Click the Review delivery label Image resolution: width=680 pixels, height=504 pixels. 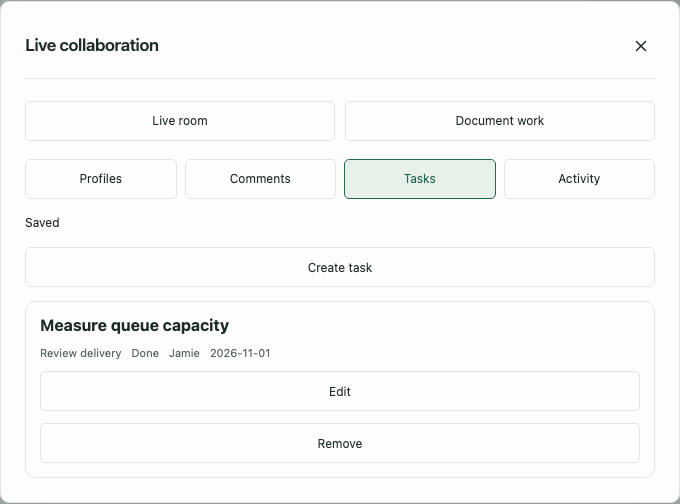81,353
